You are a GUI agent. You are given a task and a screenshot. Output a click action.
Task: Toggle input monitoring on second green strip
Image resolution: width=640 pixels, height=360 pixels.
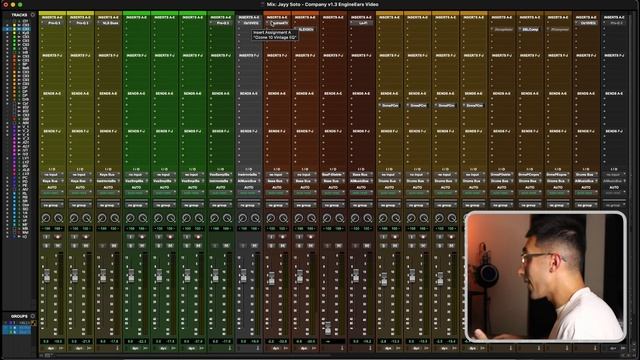pyautogui.click(x=159, y=237)
